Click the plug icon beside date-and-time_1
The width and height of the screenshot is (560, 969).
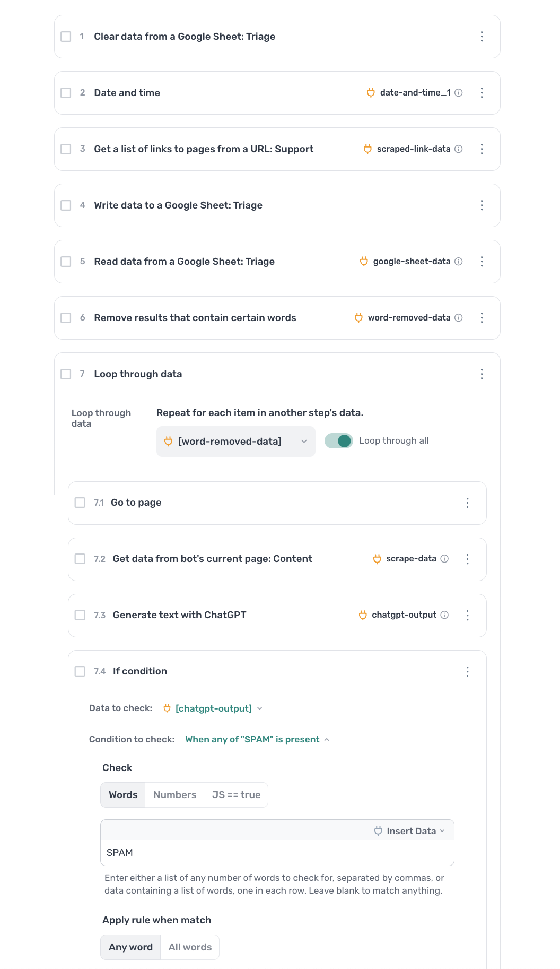[x=371, y=92]
